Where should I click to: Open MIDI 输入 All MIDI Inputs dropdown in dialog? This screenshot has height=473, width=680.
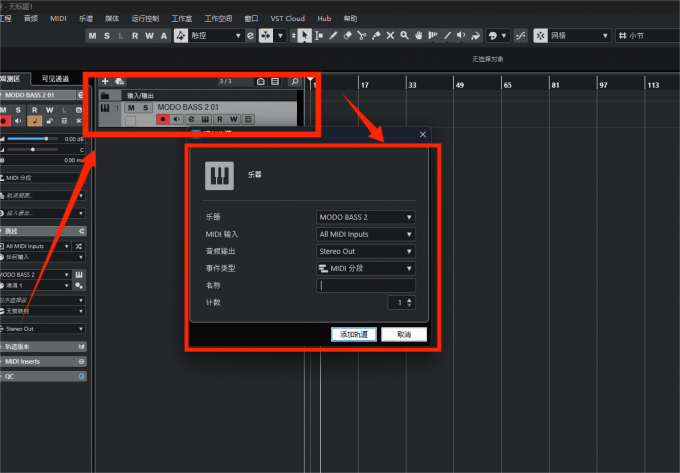366,234
